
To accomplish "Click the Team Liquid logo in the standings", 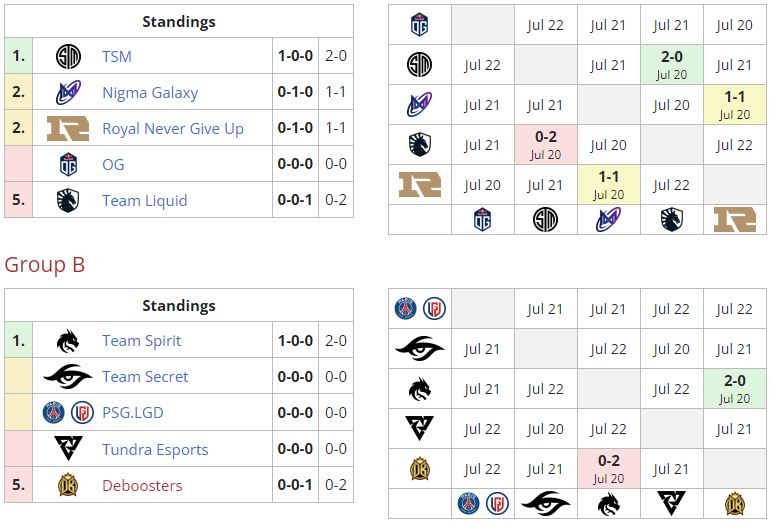I will [68, 201].
